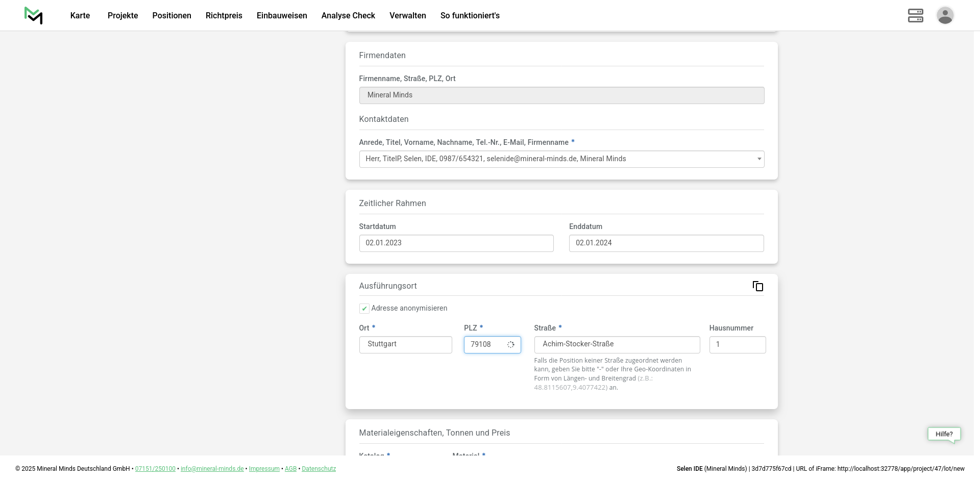Click the Impressum footer link
This screenshot has width=980, height=481.
point(264,469)
